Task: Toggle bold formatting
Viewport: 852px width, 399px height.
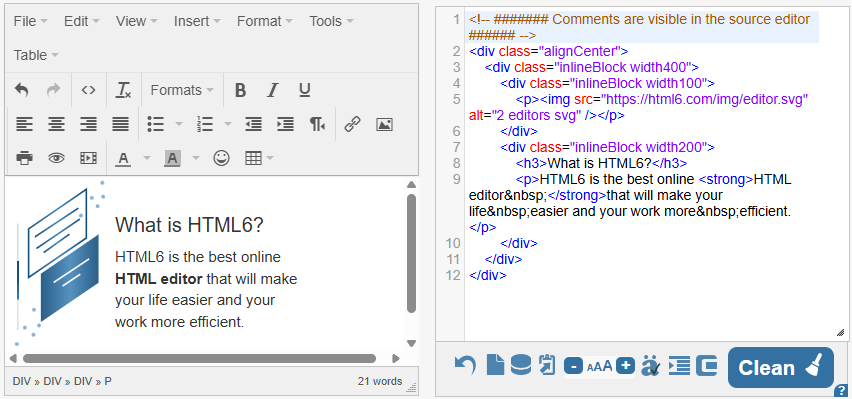Action: click(240, 90)
